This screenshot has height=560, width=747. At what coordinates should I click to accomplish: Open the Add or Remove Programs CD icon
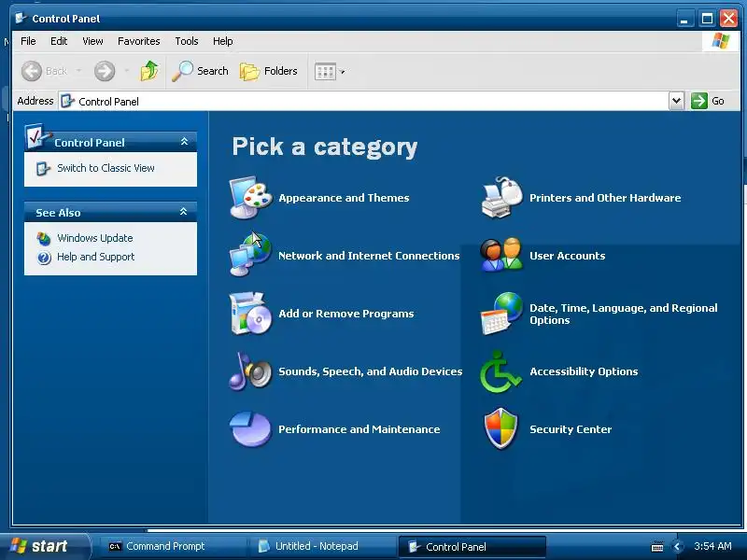pyautogui.click(x=250, y=313)
